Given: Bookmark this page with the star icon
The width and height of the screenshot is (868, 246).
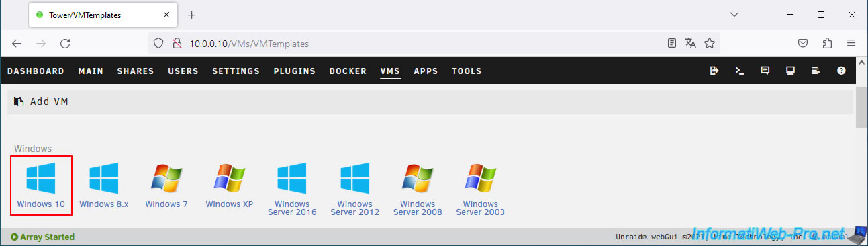Looking at the screenshot, I should [x=710, y=43].
